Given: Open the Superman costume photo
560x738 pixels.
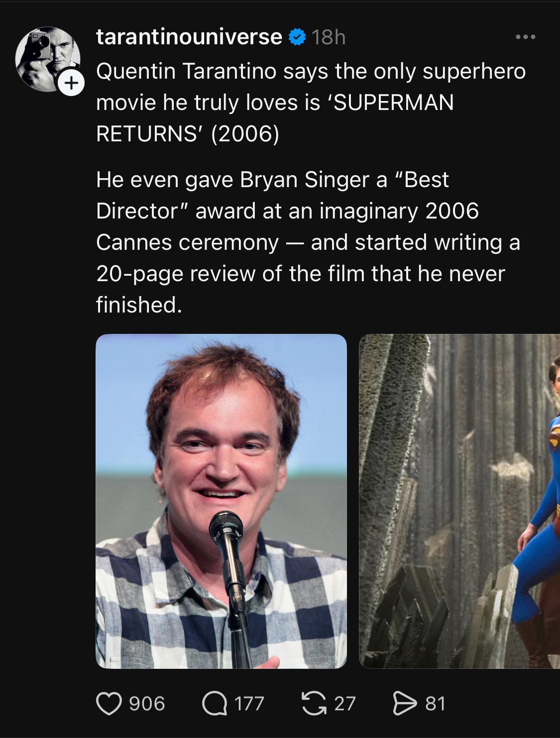Looking at the screenshot, I should tap(459, 501).
